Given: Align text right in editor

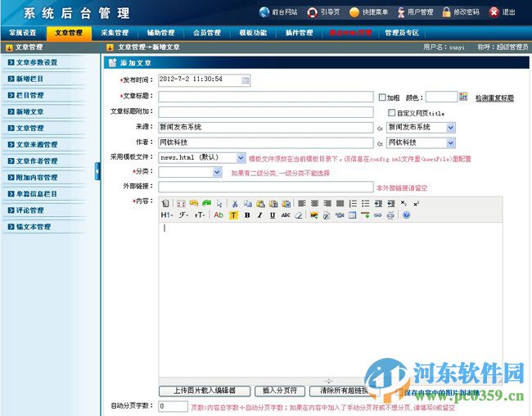Looking at the screenshot, I should (x=327, y=203).
